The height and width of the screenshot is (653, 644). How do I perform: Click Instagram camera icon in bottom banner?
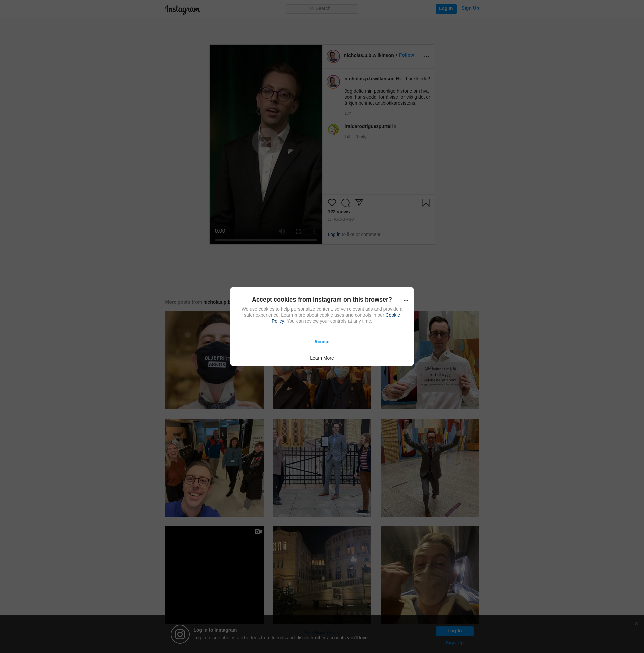click(x=180, y=635)
